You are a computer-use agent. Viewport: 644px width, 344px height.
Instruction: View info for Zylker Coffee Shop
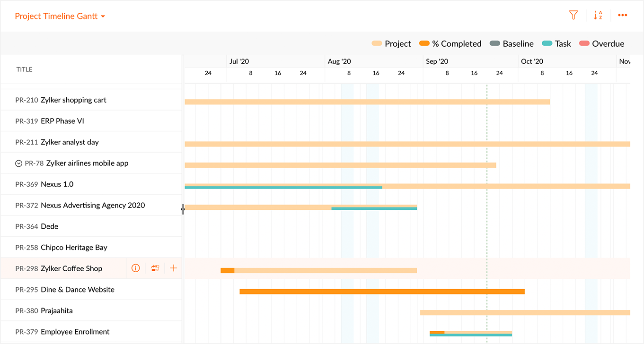point(135,268)
